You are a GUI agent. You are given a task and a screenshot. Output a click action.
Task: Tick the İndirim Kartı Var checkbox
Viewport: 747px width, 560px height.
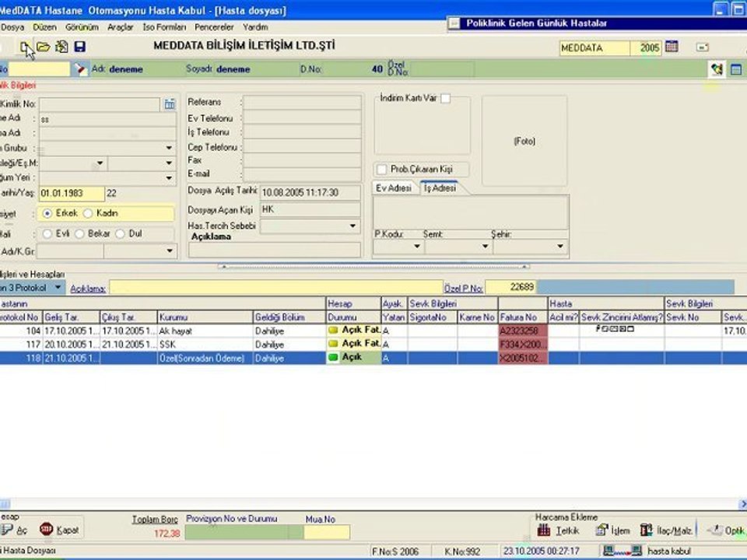click(x=445, y=98)
